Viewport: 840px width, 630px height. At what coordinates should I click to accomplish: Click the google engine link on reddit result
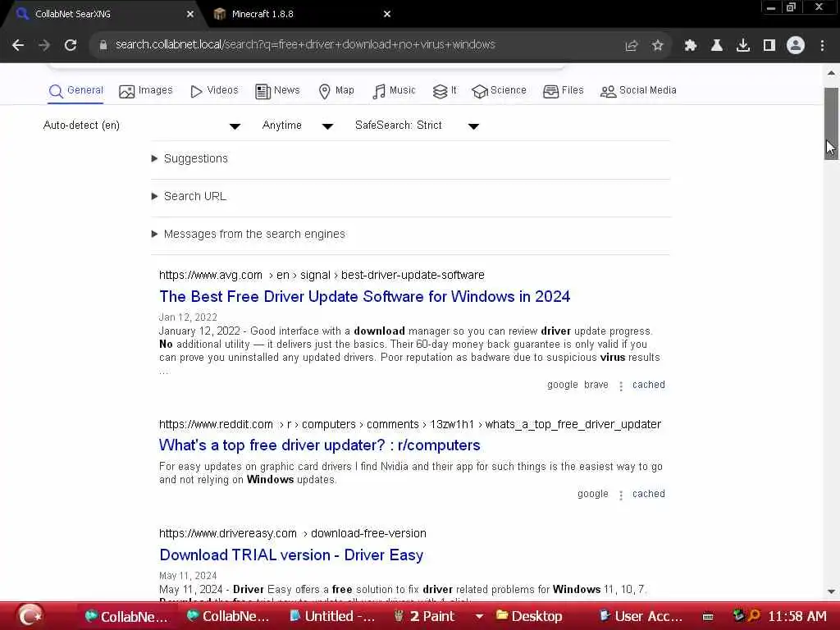pos(593,494)
